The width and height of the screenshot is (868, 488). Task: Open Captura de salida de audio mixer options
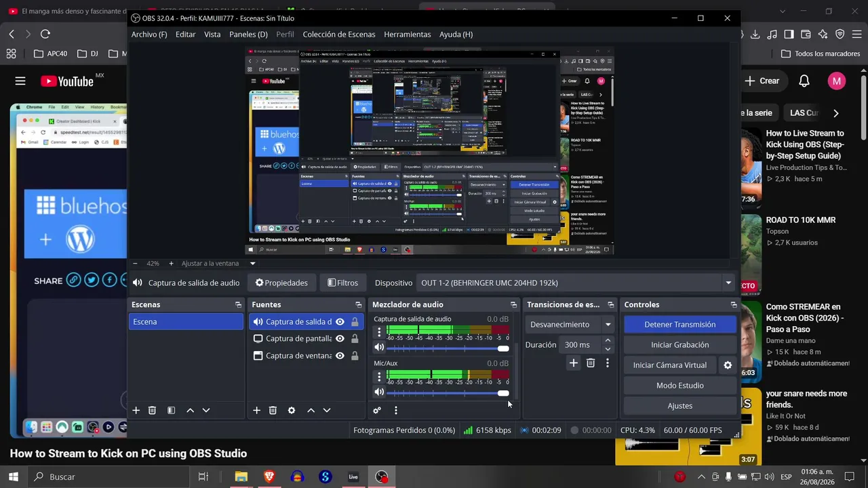[379, 332]
